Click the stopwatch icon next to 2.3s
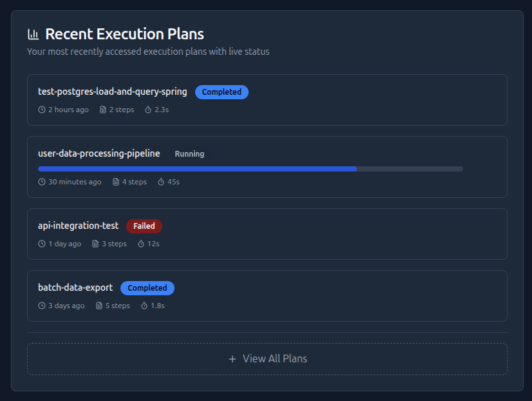This screenshot has width=532, height=401. pyautogui.click(x=148, y=110)
